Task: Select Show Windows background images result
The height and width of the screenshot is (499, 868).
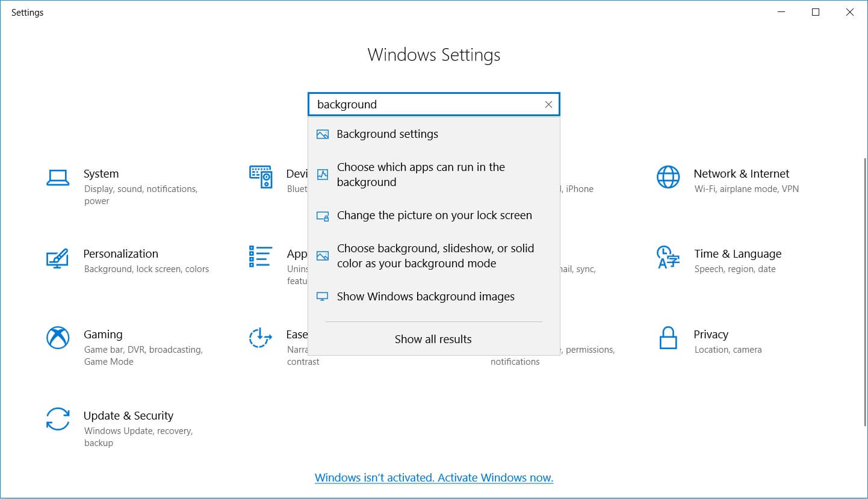Action: (434, 297)
